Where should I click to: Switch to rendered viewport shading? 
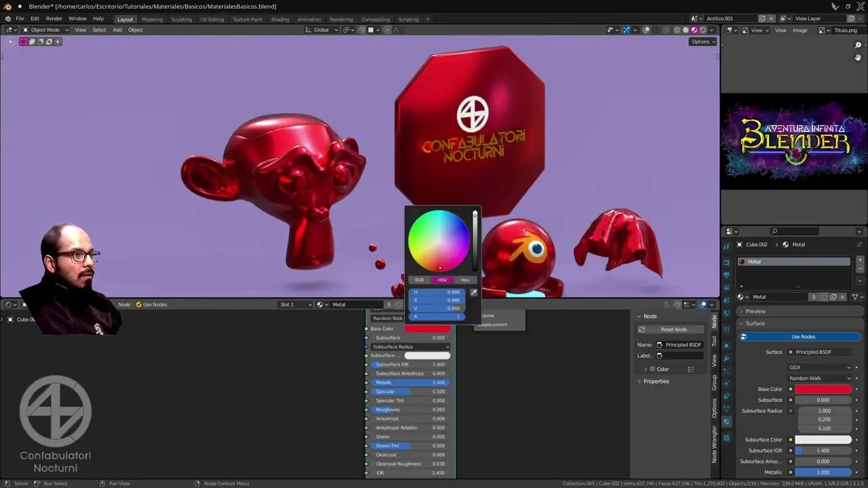[703, 30]
